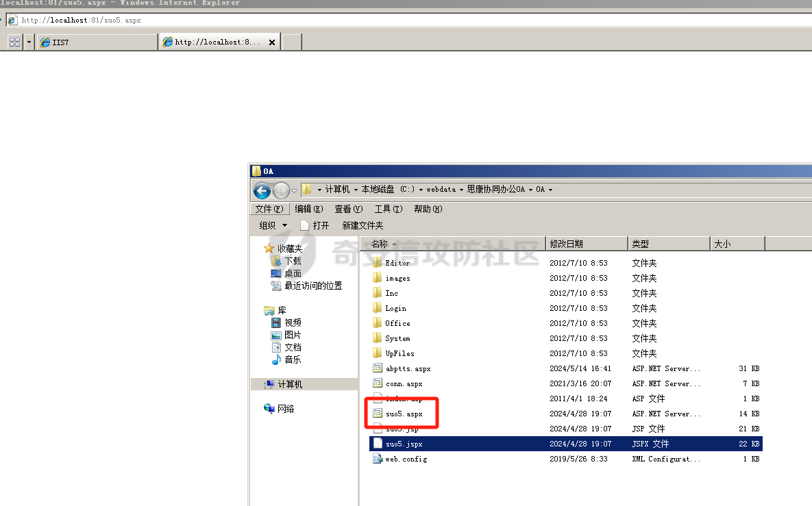
Task: Select 收藏夹 in navigation pane
Action: coord(289,249)
